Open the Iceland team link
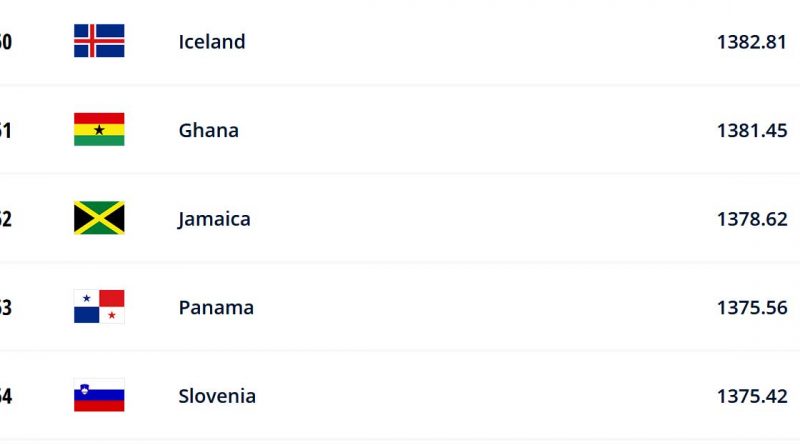The width and height of the screenshot is (800, 445). (x=212, y=41)
